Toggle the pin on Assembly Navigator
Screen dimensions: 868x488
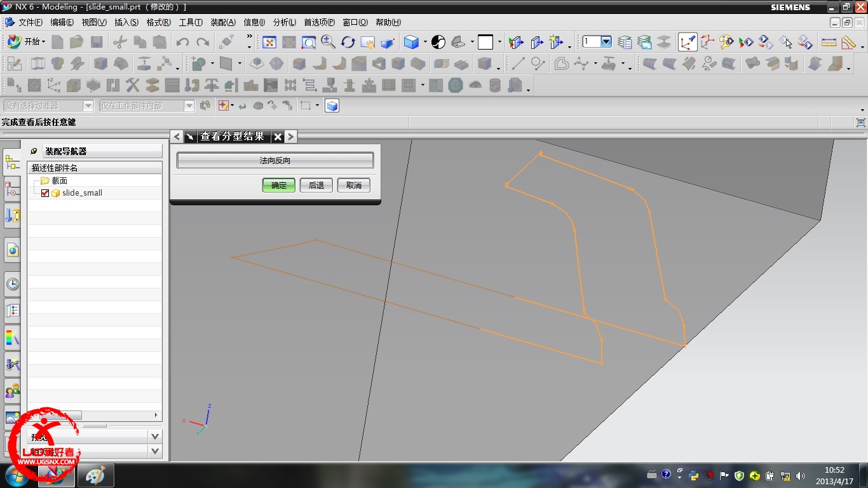coord(34,151)
